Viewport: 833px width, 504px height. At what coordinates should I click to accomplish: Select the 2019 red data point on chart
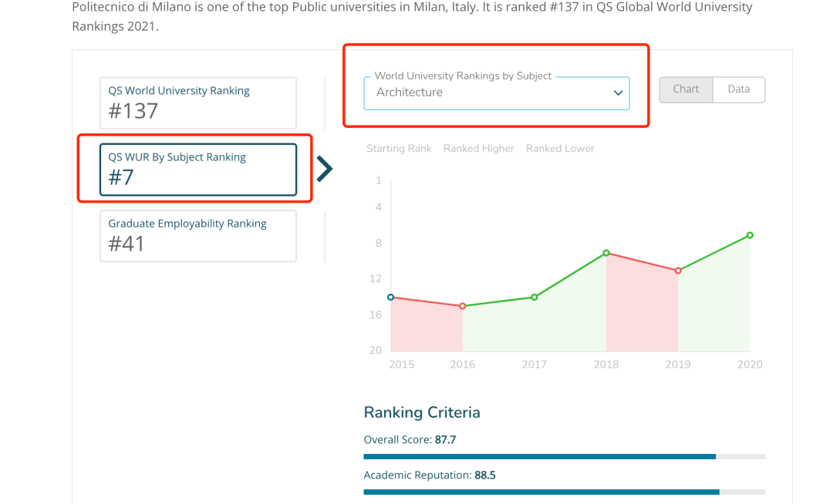pos(678,270)
